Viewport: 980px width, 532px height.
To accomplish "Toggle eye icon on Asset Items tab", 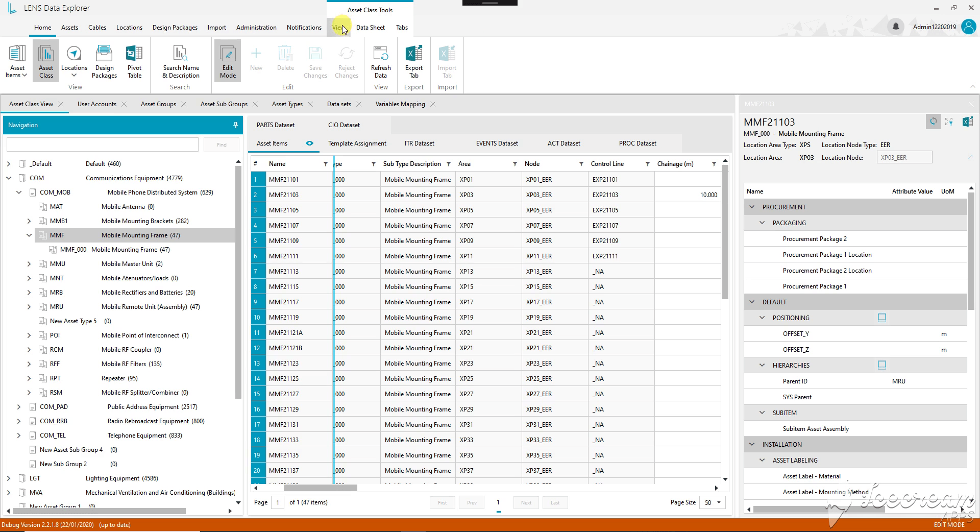I will (x=309, y=143).
